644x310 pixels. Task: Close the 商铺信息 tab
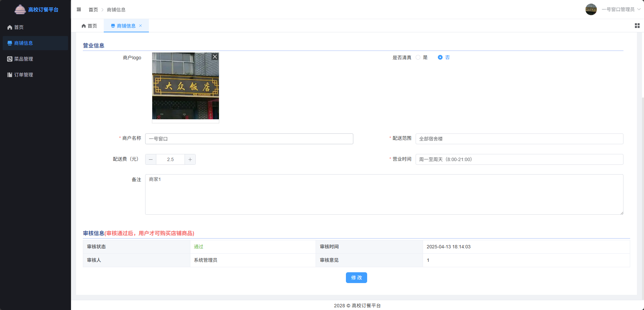[140, 26]
